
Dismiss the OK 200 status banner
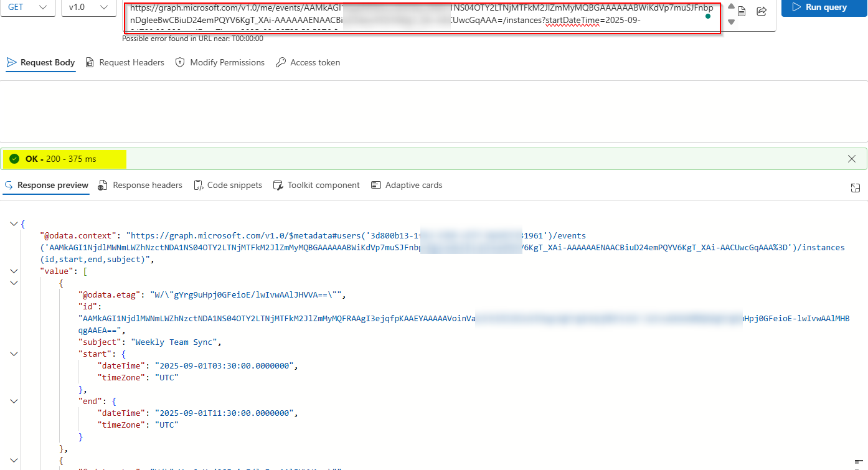click(x=851, y=159)
